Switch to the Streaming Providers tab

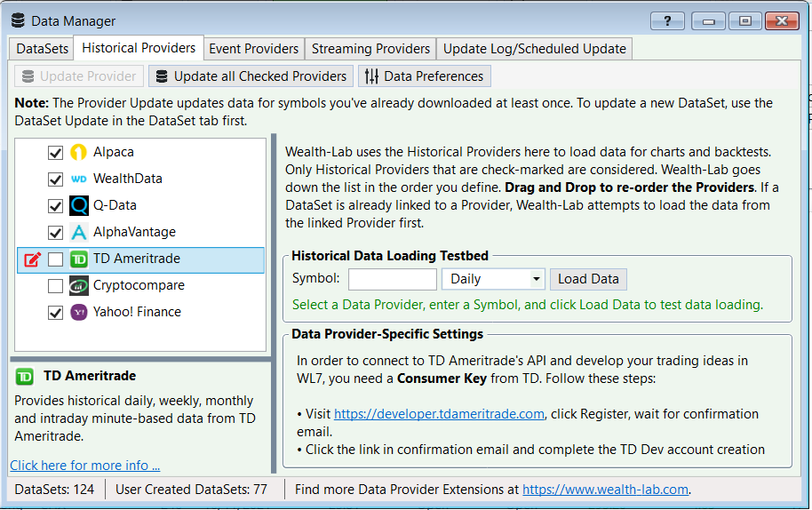coord(370,49)
